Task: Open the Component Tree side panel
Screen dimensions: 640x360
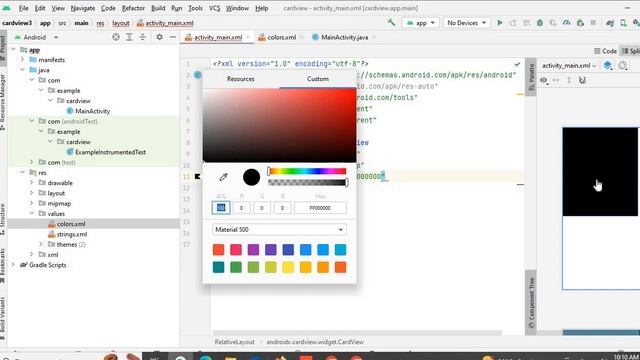Action: [531, 303]
